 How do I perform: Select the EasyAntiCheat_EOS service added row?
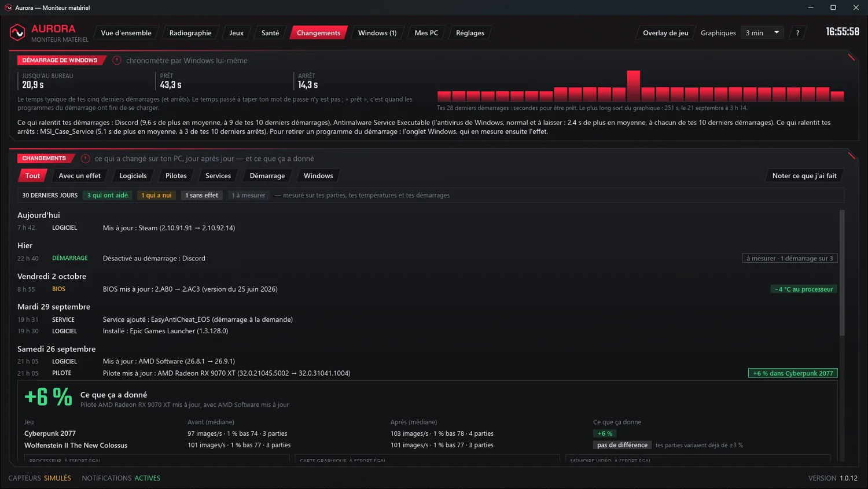coord(427,319)
